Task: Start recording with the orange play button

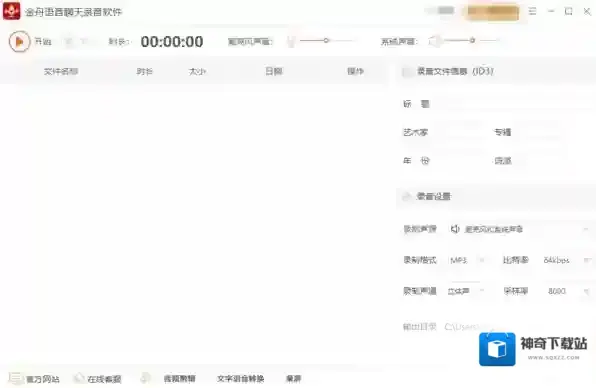Action: coord(19,41)
